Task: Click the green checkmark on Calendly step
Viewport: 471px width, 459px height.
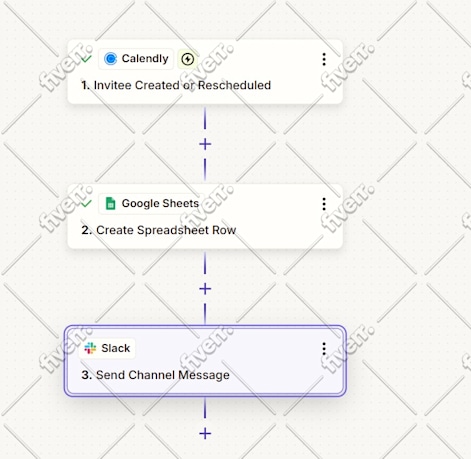Action: point(86,59)
